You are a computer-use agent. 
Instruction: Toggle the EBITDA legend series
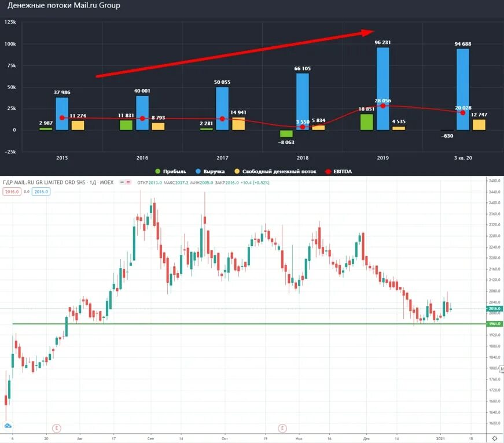click(339, 171)
